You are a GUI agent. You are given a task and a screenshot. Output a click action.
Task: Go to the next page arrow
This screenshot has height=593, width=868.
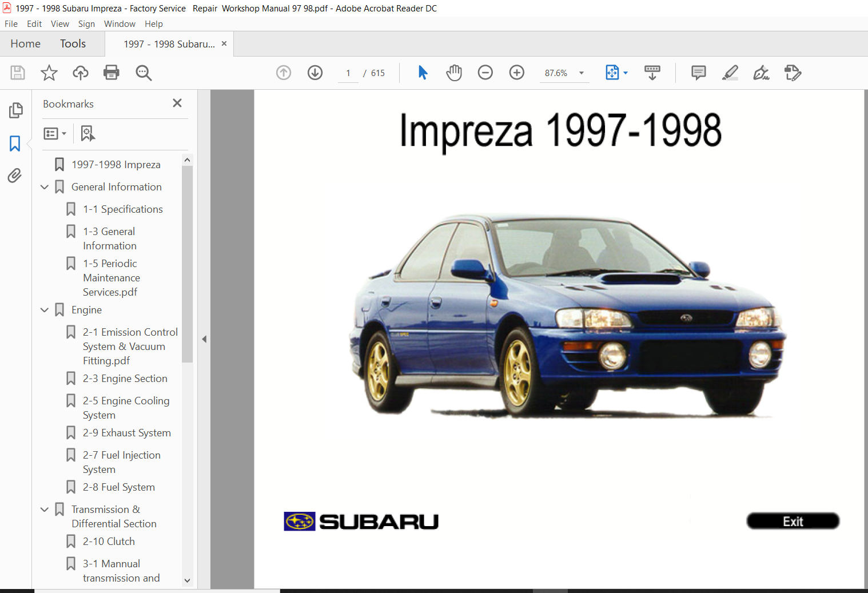pyautogui.click(x=315, y=73)
